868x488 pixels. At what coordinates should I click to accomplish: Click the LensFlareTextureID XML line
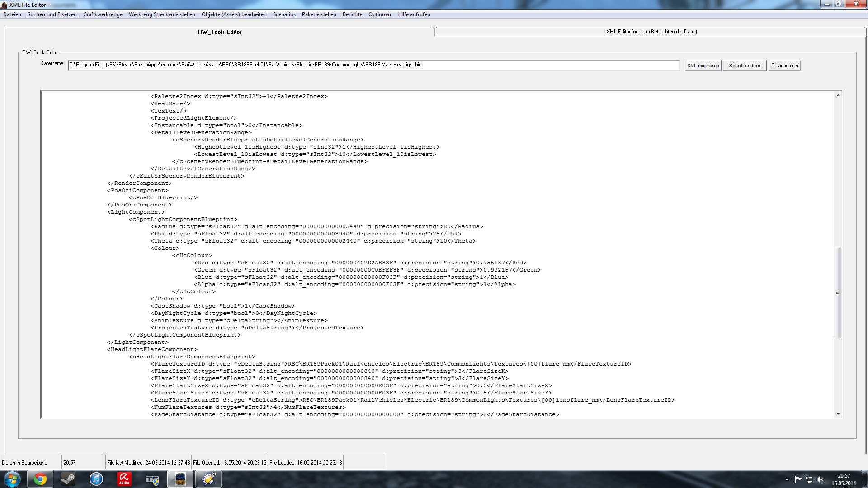point(413,400)
